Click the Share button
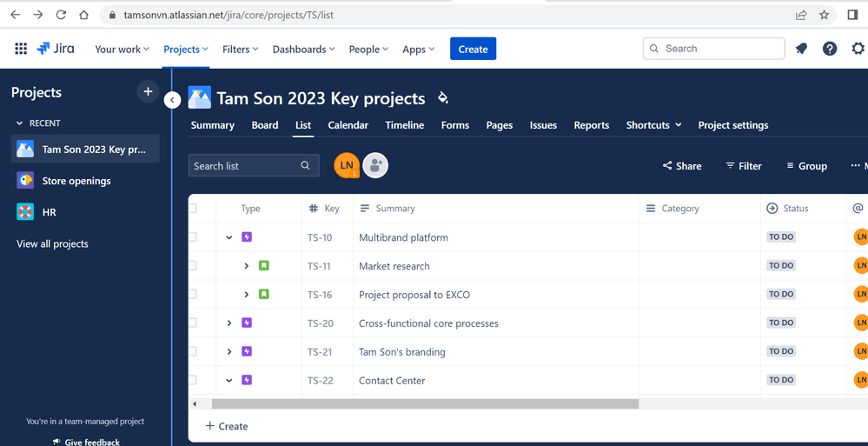This screenshot has width=868, height=446. click(682, 166)
